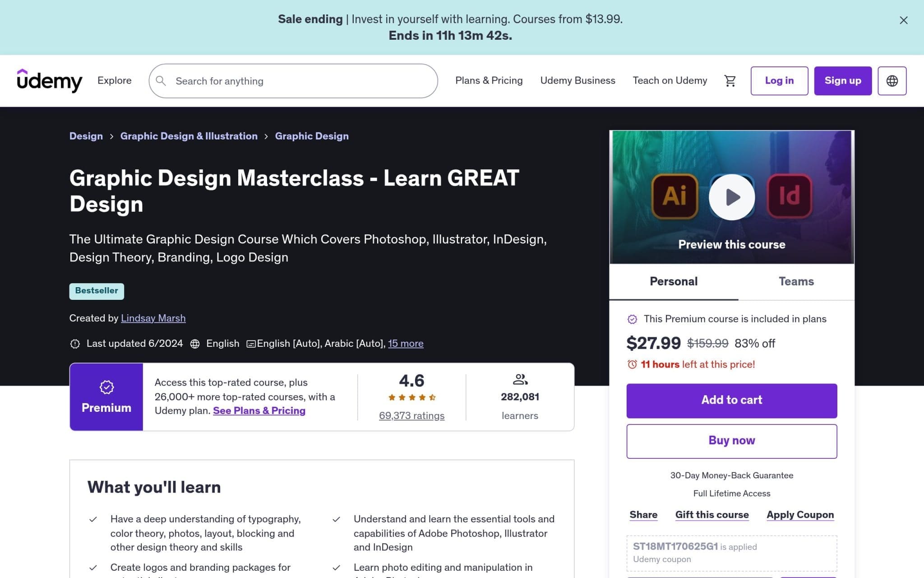Click Gift this course
This screenshot has width=924, height=578.
711,515
